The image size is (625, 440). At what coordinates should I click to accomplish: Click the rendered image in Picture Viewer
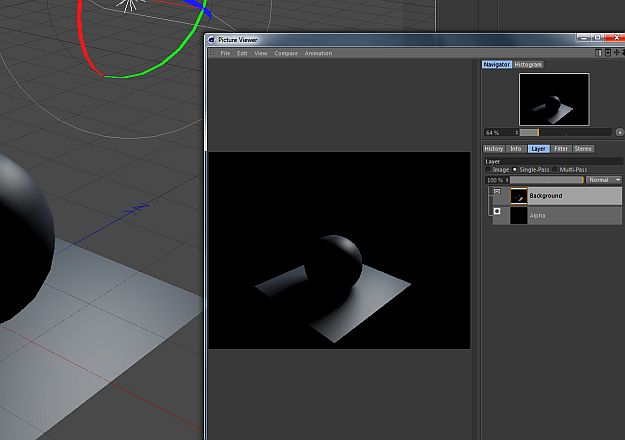(339, 250)
